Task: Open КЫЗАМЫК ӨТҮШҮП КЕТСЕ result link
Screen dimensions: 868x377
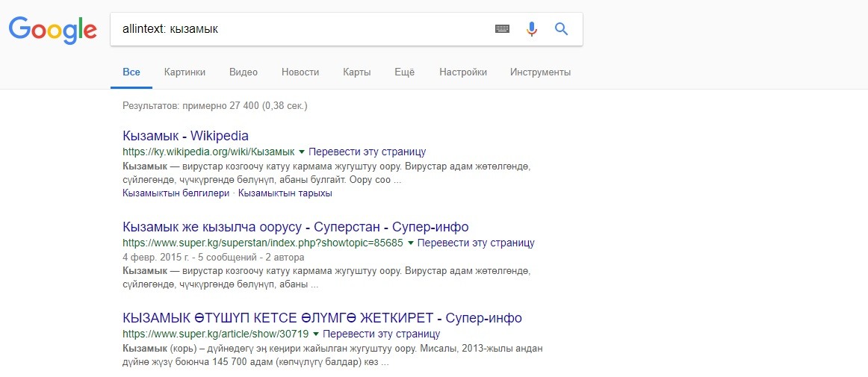Action: 322,318
